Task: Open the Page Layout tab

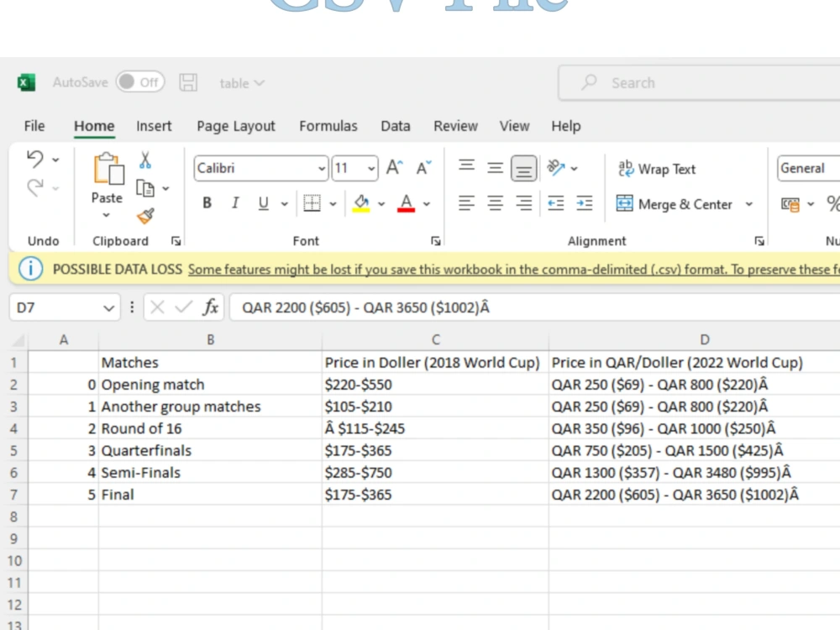Action: point(236,126)
